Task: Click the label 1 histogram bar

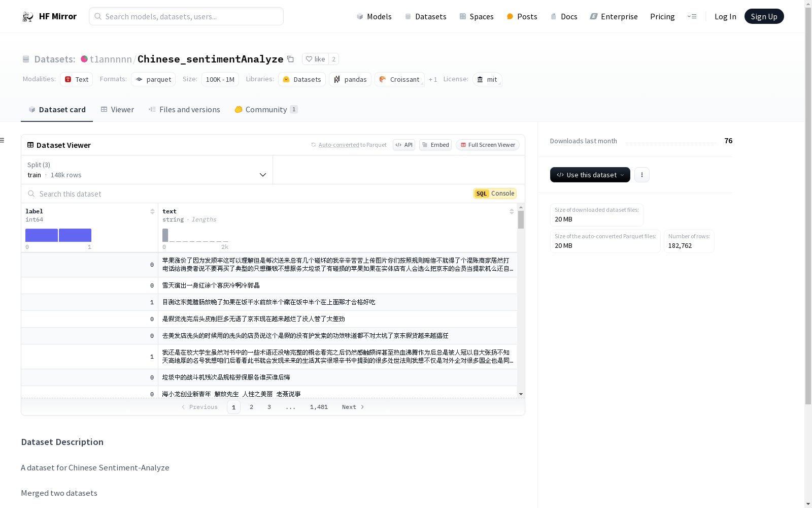Action: (x=75, y=235)
